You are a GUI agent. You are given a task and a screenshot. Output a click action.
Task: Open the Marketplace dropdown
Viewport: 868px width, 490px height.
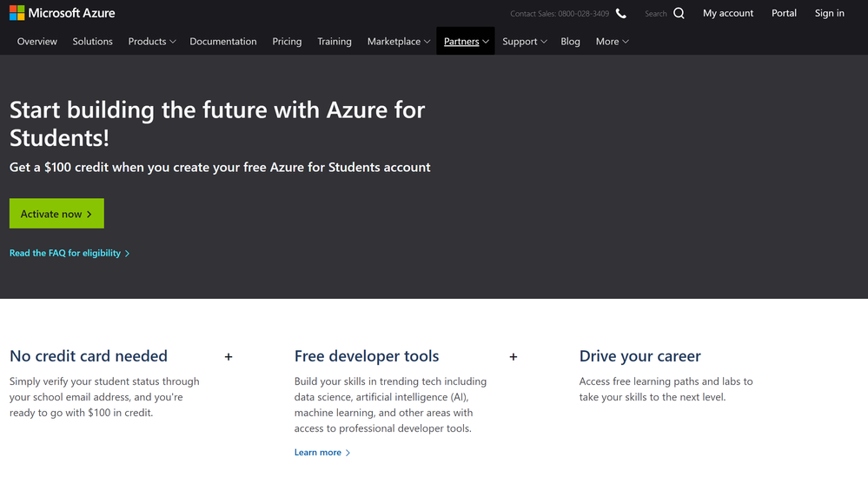[398, 42]
